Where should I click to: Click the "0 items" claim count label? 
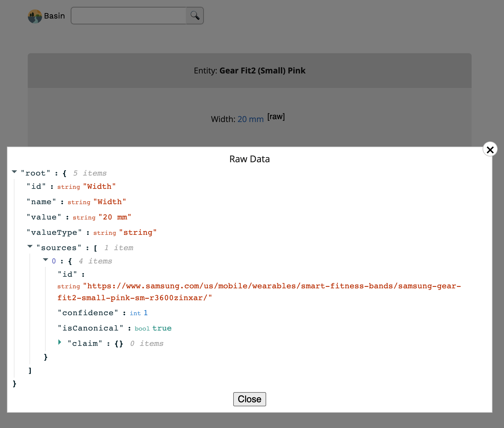coord(147,344)
